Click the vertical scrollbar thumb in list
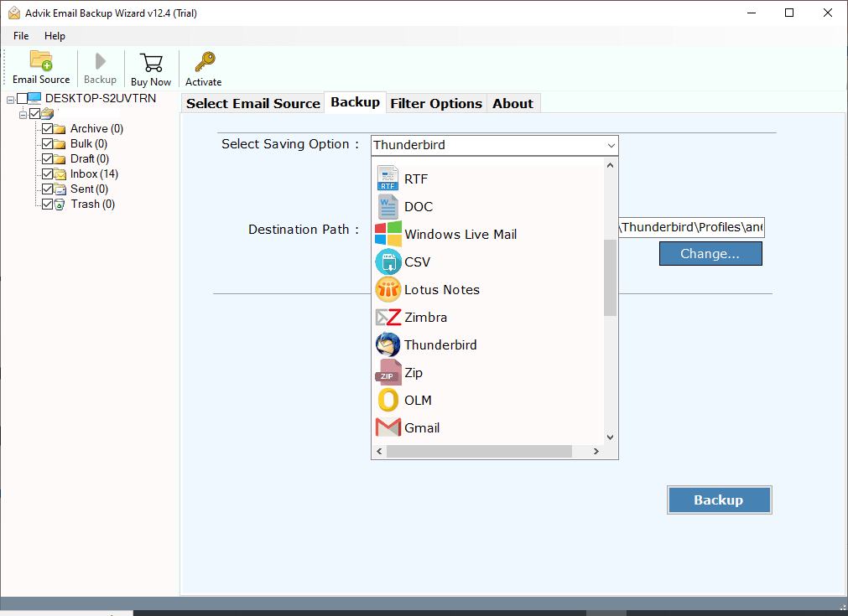Screen dimensions: 848x616 coord(610,277)
